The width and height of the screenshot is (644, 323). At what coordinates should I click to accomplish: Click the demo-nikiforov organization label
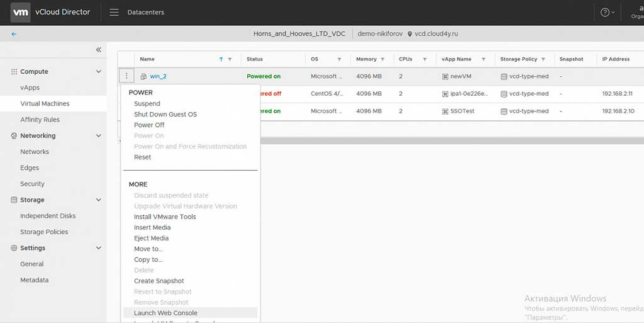[x=380, y=34]
